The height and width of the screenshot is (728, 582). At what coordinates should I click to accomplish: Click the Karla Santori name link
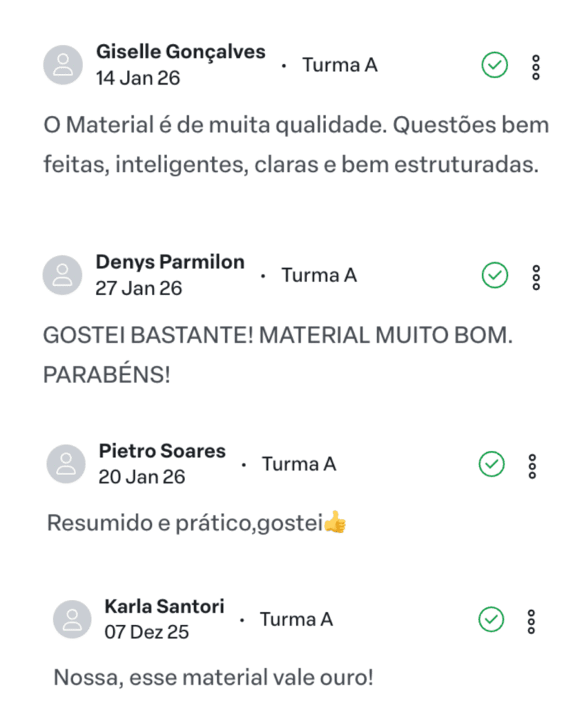click(164, 606)
